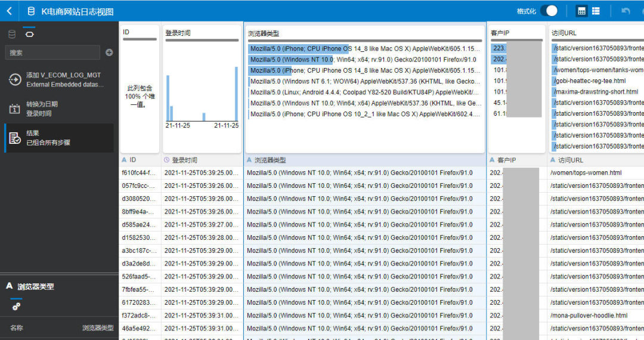The height and width of the screenshot is (340, 644).
Task: Click the 登录时间 histogram tallest right bar
Action: click(x=237, y=94)
